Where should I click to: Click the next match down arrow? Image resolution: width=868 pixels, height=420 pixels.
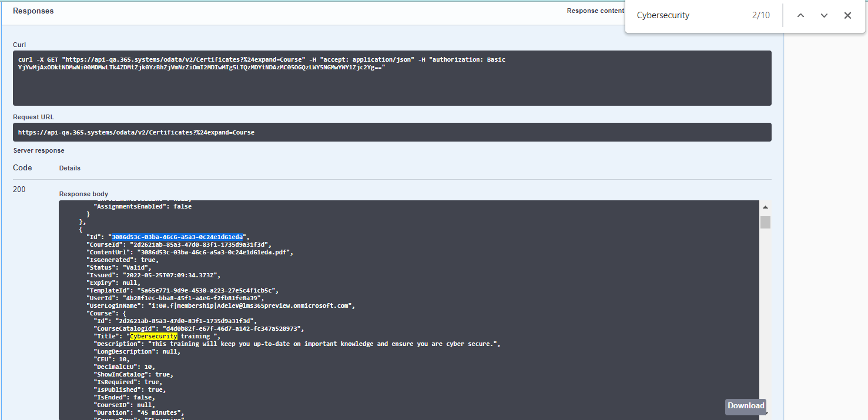pos(824,15)
